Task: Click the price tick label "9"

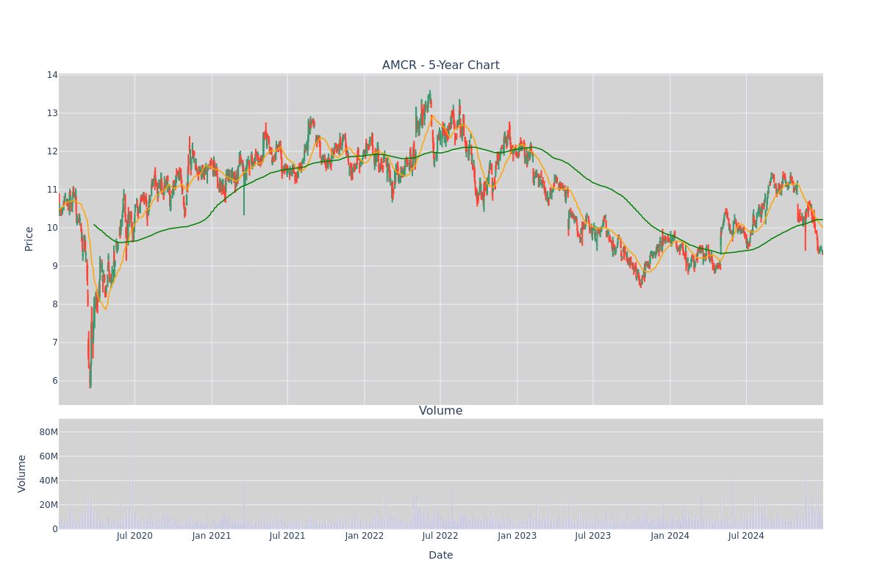Action: click(x=55, y=266)
